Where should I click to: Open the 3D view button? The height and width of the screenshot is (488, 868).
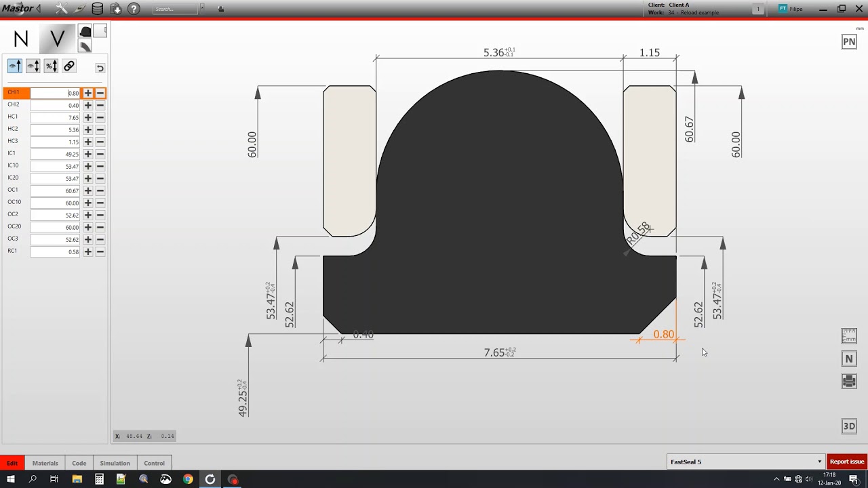849,426
